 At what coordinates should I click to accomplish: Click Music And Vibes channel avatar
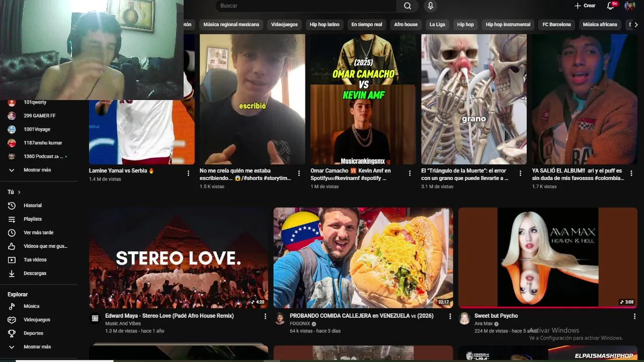(95, 318)
